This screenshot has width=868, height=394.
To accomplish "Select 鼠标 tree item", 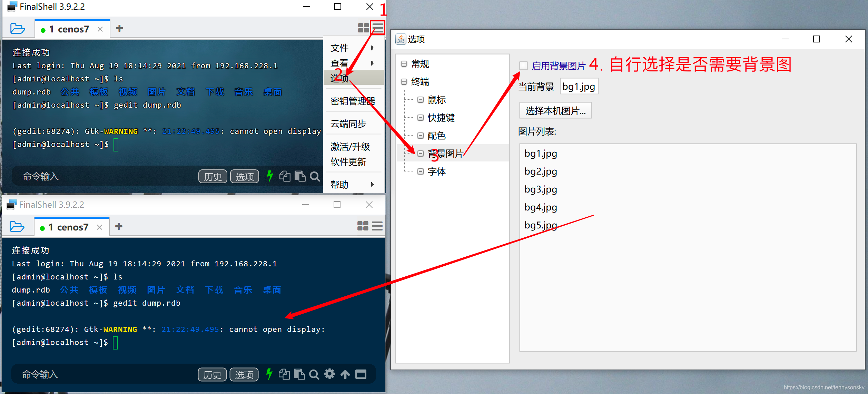I will (437, 100).
